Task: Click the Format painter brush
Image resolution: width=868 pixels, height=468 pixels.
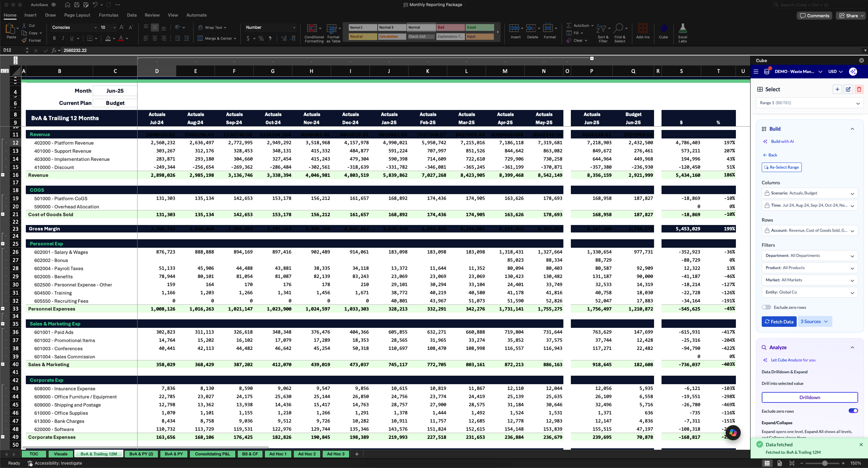Action: pyautogui.click(x=24, y=40)
